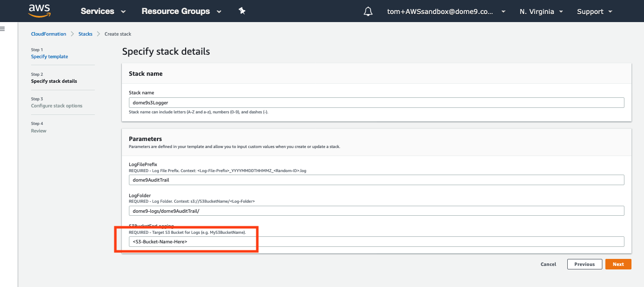Click the Specify stack details heading
Image resolution: width=644 pixels, height=287 pixels.
tap(166, 52)
